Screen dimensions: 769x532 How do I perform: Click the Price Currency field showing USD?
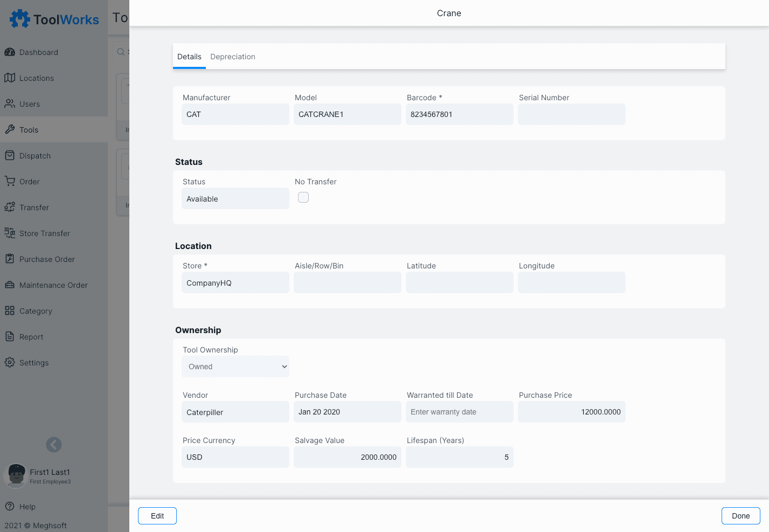coord(235,457)
